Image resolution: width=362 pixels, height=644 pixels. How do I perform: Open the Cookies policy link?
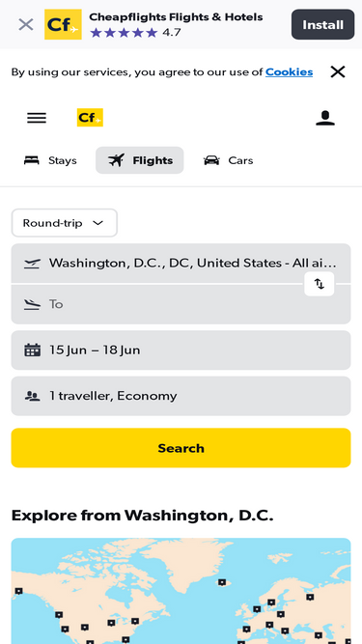tap(289, 71)
